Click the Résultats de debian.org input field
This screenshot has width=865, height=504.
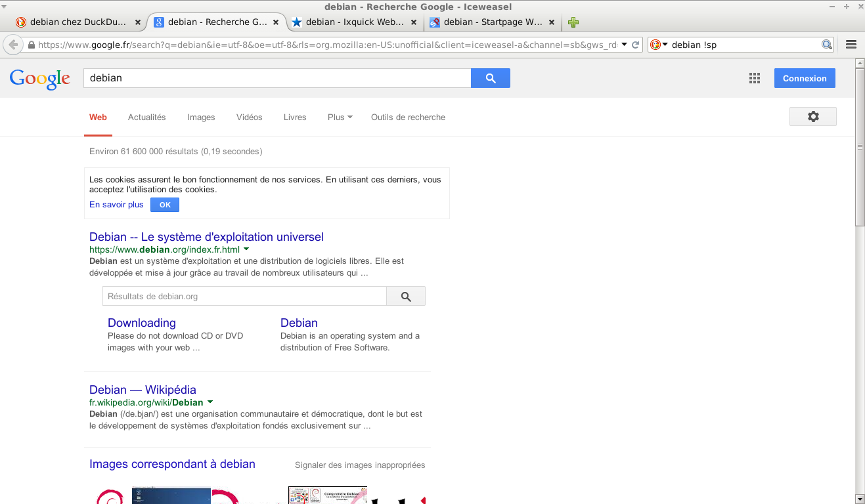tap(244, 297)
